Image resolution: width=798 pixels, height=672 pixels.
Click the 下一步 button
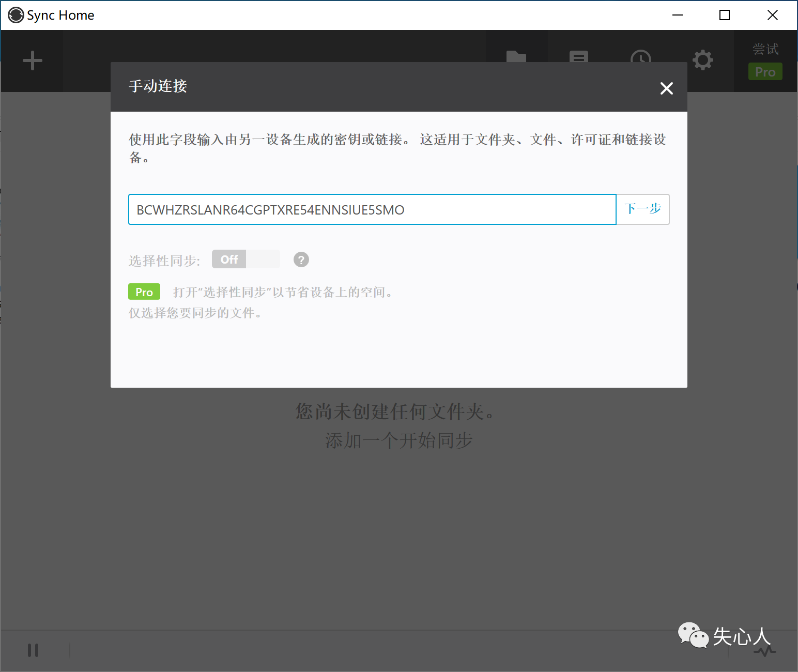pos(643,209)
